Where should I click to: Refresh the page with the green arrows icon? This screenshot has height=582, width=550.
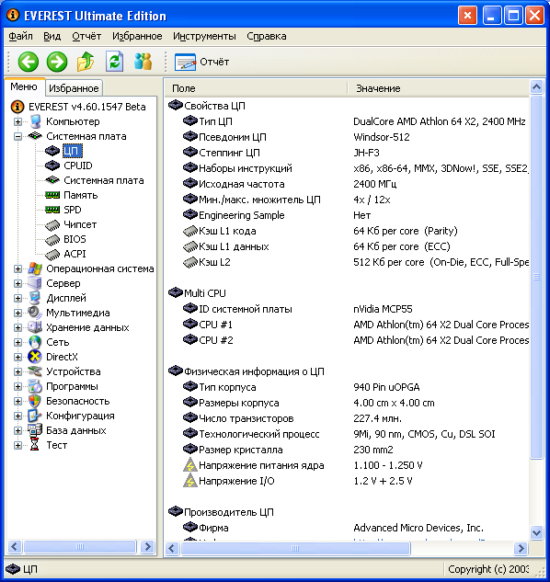(x=114, y=62)
